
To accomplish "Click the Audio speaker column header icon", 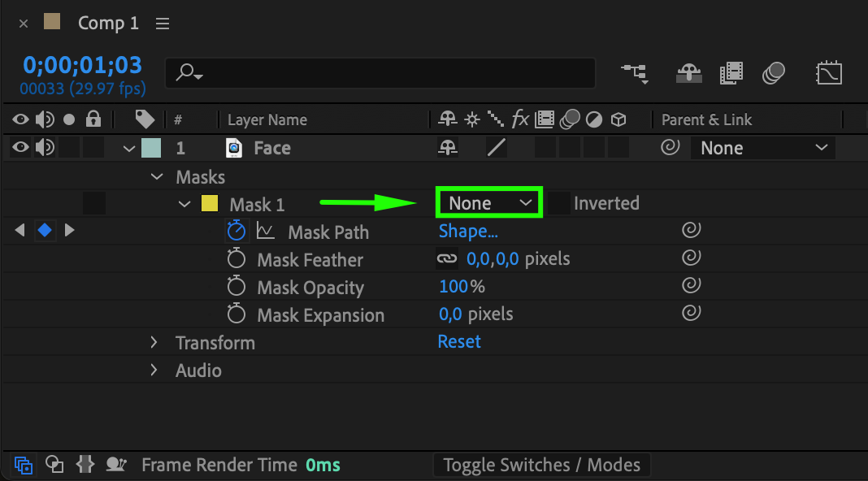I will (45, 119).
